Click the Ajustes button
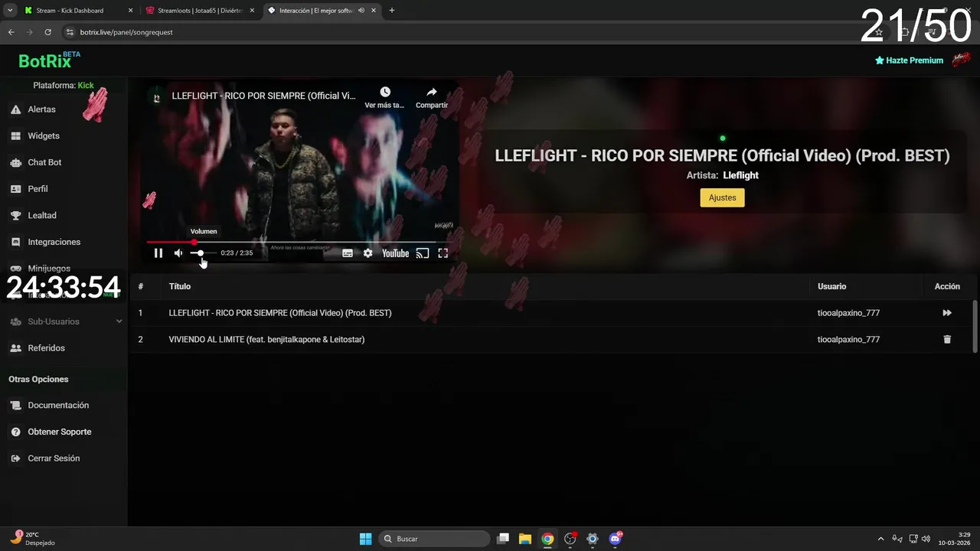The image size is (980, 551). tap(722, 197)
